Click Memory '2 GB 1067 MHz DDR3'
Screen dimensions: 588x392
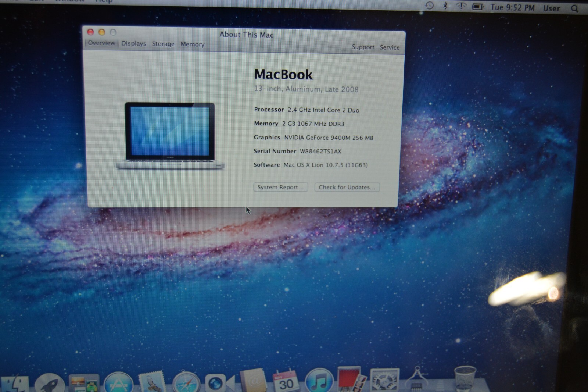click(313, 124)
